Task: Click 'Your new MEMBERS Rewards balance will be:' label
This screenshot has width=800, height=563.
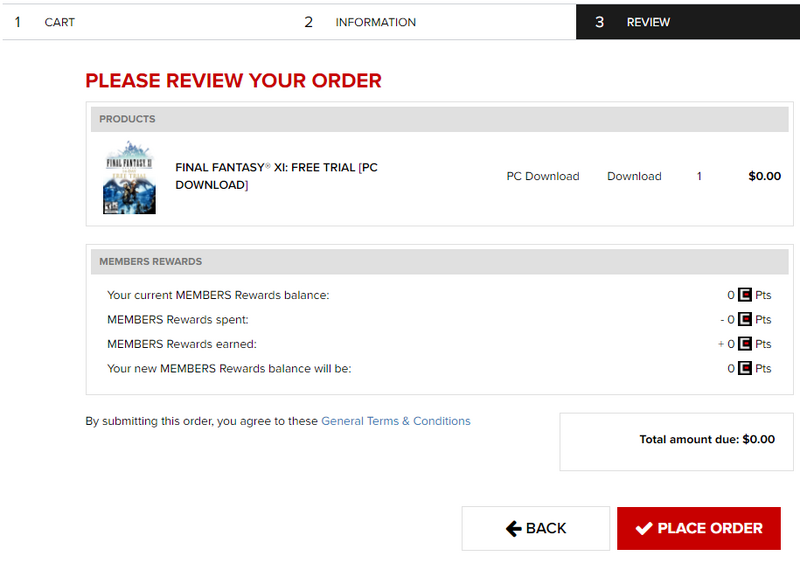Action: pos(229,369)
